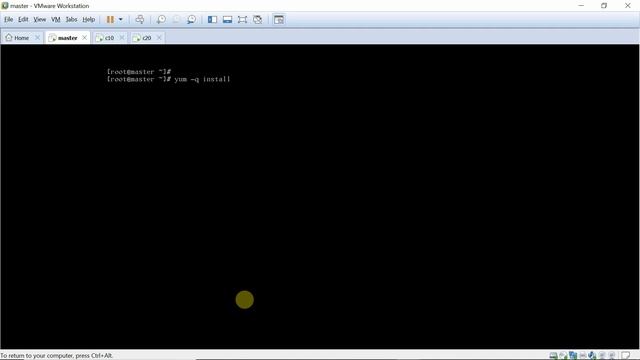Enter full screen mode

pyautogui.click(x=242, y=20)
